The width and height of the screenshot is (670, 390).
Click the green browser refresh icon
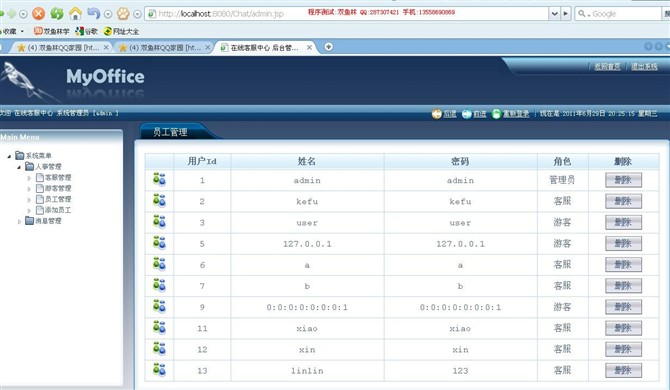point(57,14)
